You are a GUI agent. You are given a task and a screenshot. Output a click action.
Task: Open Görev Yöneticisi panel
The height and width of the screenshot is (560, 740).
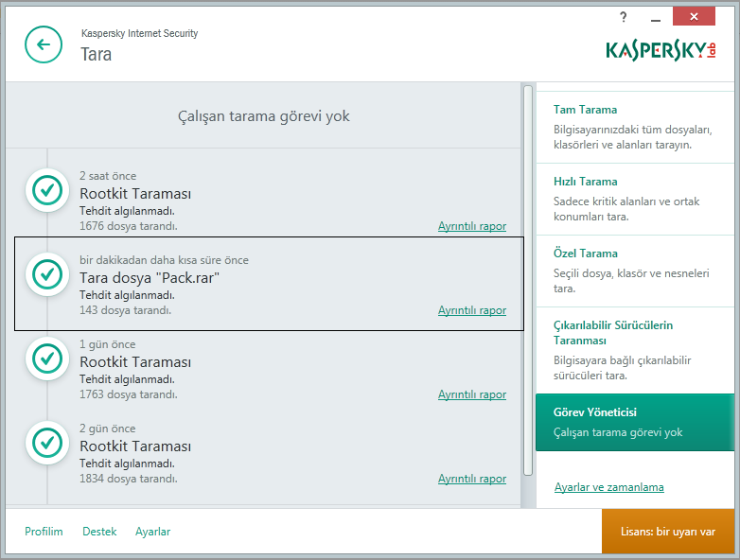[635, 422]
